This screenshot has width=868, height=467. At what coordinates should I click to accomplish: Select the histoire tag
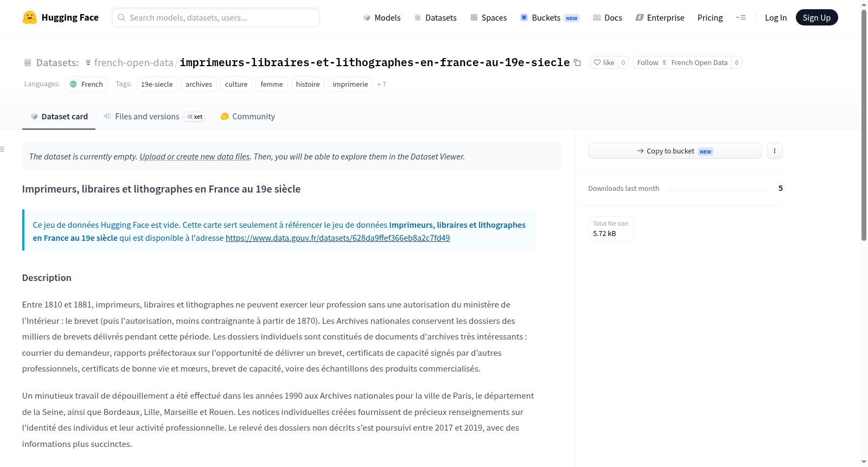[308, 84]
